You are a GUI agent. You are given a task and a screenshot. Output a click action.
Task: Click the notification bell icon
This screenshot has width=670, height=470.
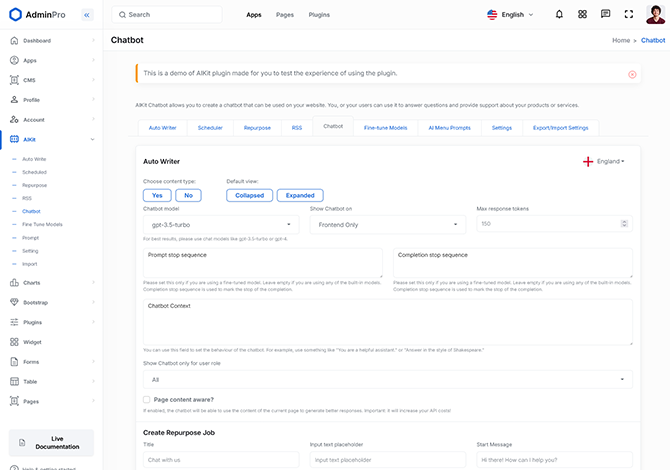coord(559,15)
